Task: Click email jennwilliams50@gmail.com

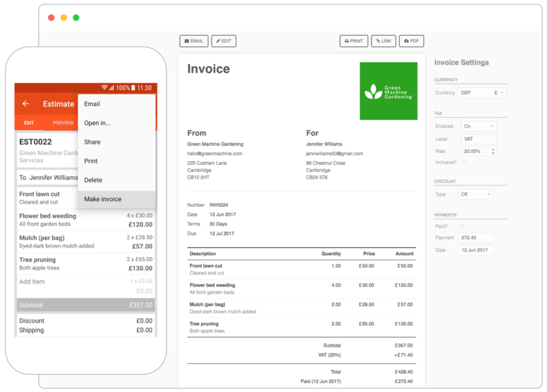Action: click(334, 153)
